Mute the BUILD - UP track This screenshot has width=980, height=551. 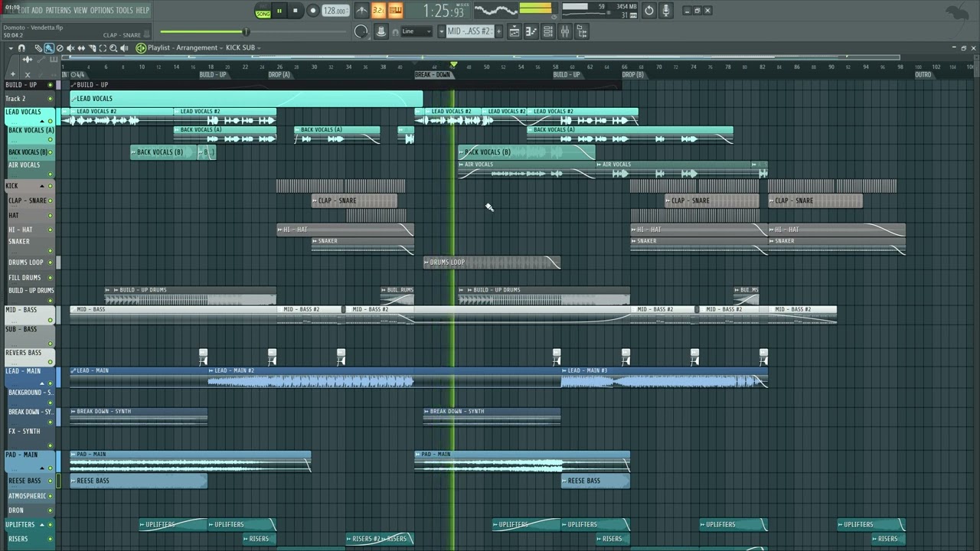click(51, 85)
